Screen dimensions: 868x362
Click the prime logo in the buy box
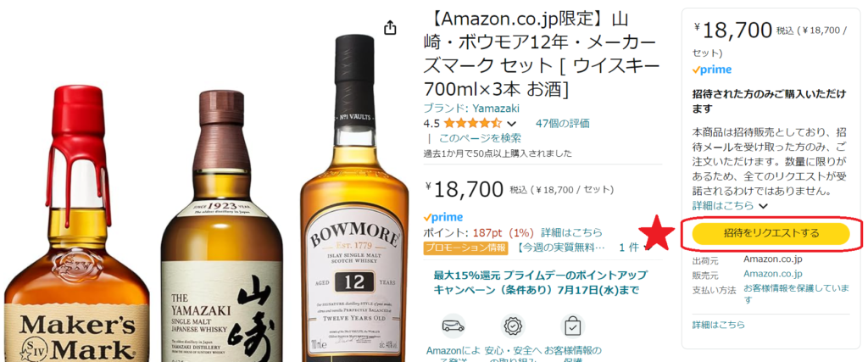pyautogui.click(x=712, y=70)
